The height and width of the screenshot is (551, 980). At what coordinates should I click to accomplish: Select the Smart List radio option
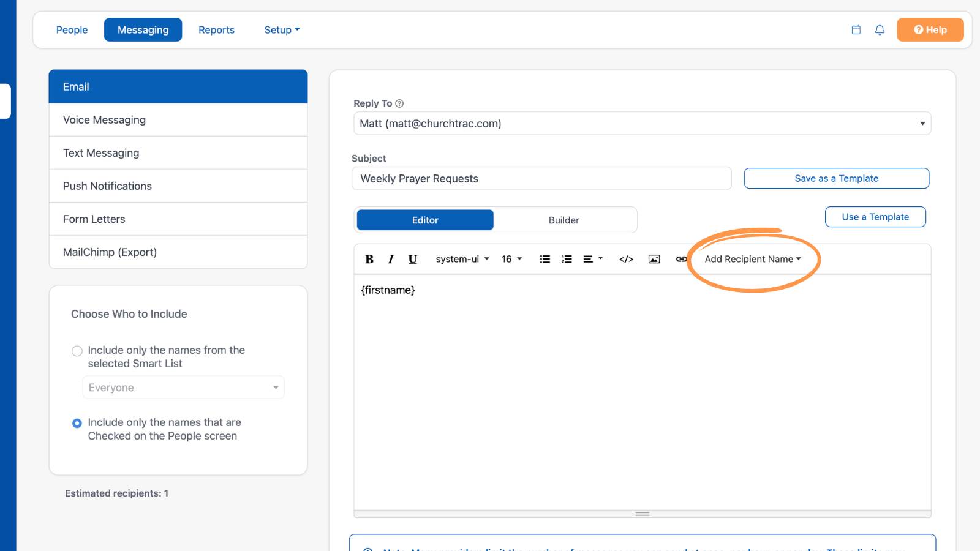[77, 351]
